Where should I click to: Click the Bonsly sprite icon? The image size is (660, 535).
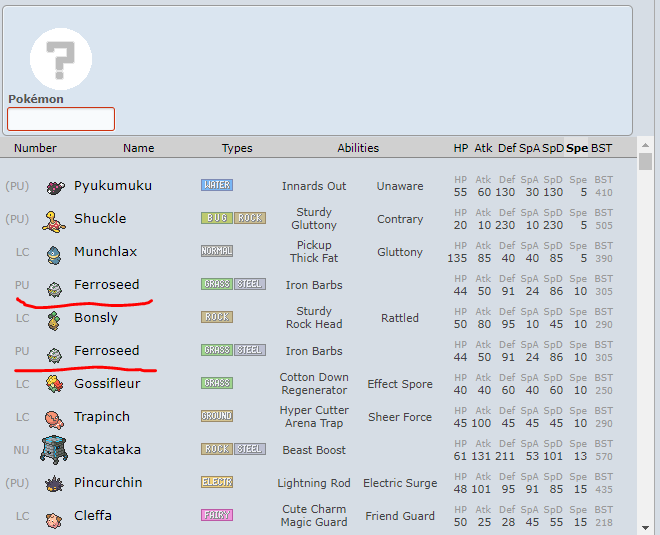(x=54, y=320)
